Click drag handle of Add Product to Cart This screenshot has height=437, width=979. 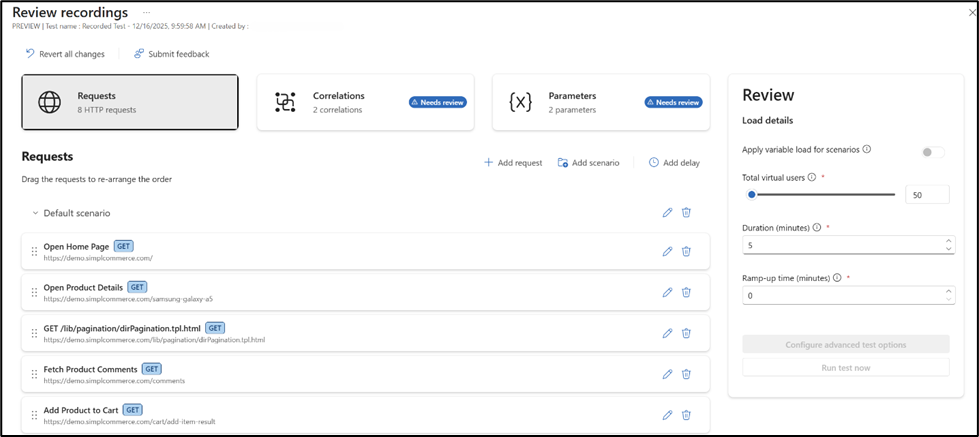(34, 415)
